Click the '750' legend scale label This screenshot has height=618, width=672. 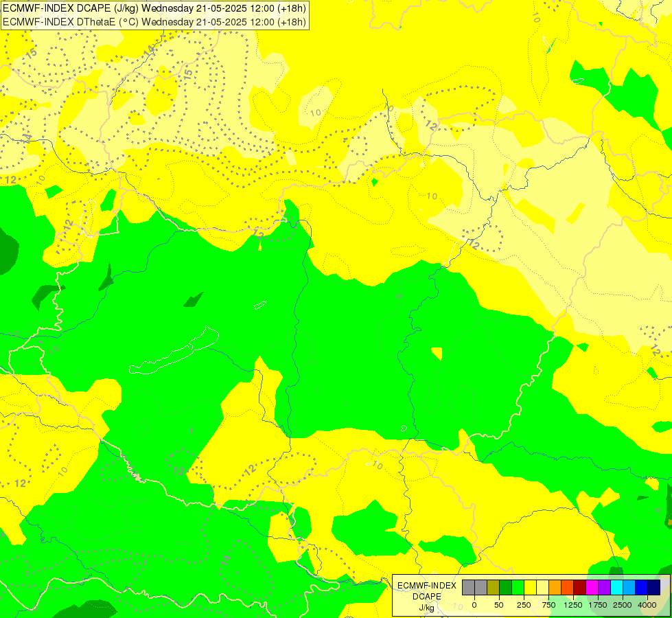[548, 605]
